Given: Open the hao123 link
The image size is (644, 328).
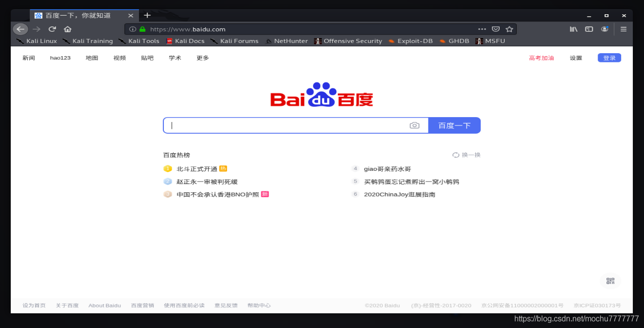Looking at the screenshot, I should click(60, 58).
